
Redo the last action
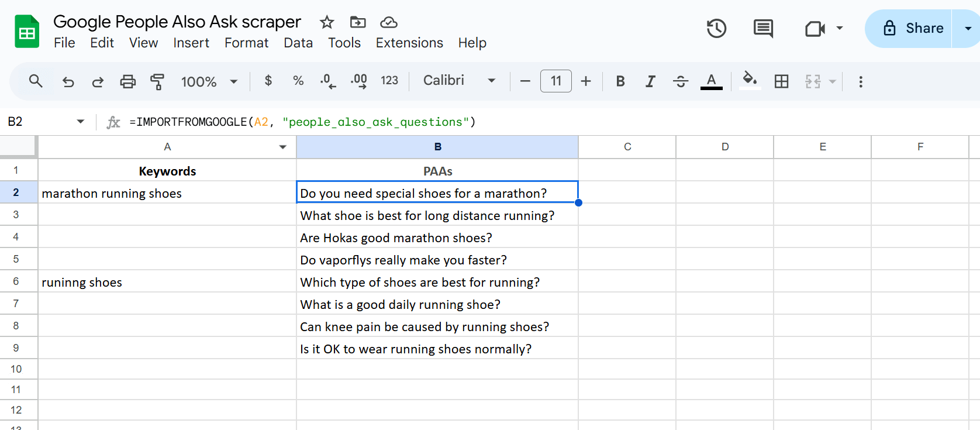[98, 81]
